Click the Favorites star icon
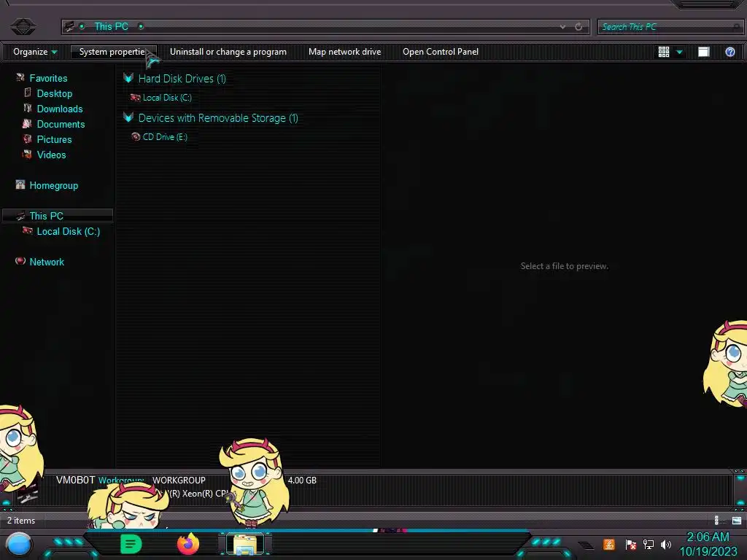747x560 pixels. click(20, 77)
